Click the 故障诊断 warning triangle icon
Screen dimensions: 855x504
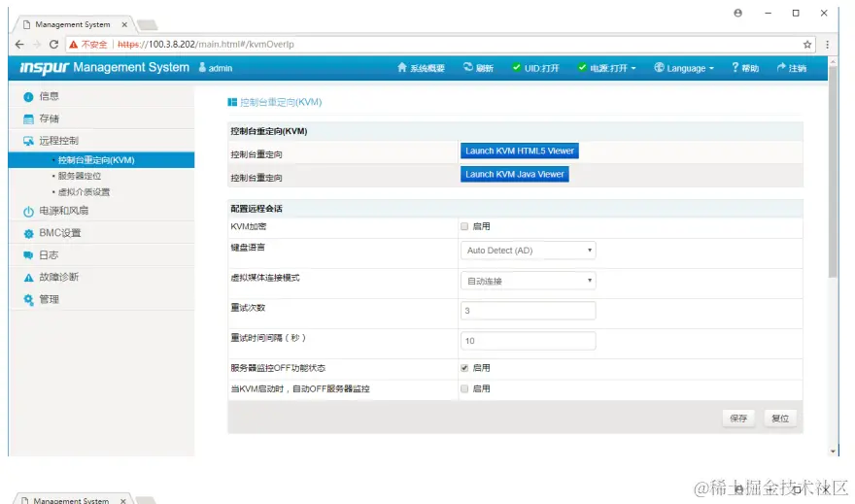(x=28, y=278)
